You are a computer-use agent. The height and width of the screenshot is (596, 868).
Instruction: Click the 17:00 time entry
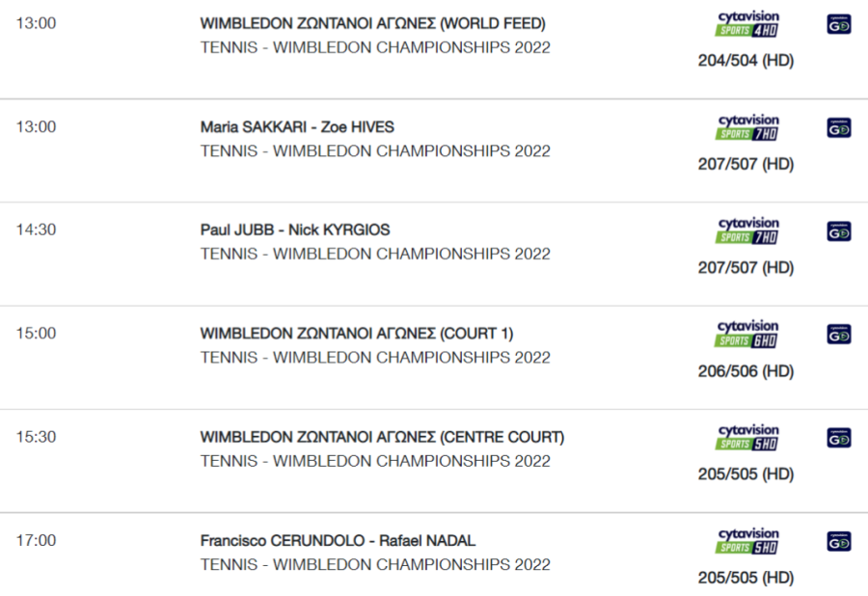click(36, 541)
